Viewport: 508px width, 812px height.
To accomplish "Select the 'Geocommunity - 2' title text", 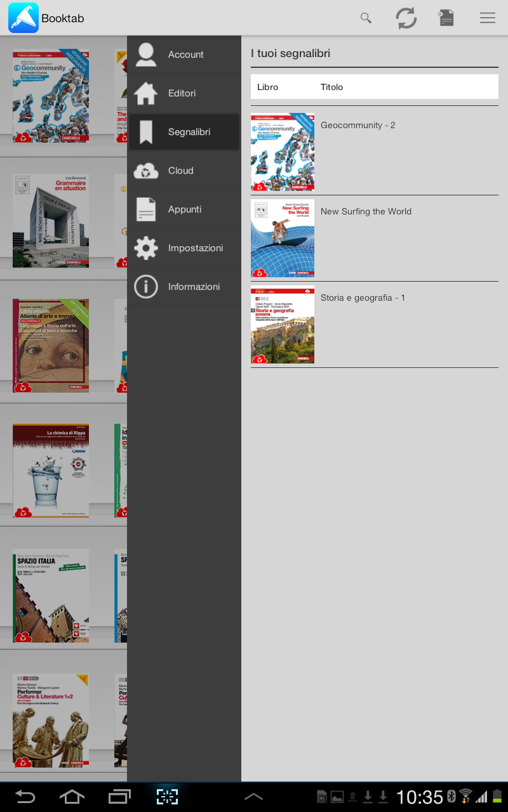I will (x=358, y=126).
